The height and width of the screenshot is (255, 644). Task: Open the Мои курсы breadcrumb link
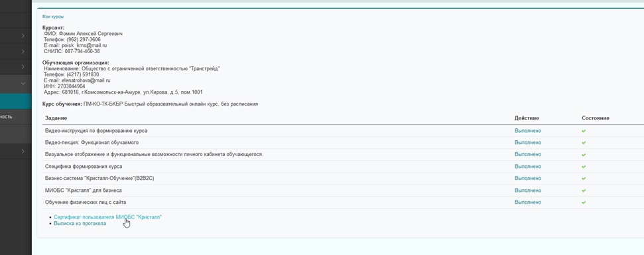(x=53, y=17)
